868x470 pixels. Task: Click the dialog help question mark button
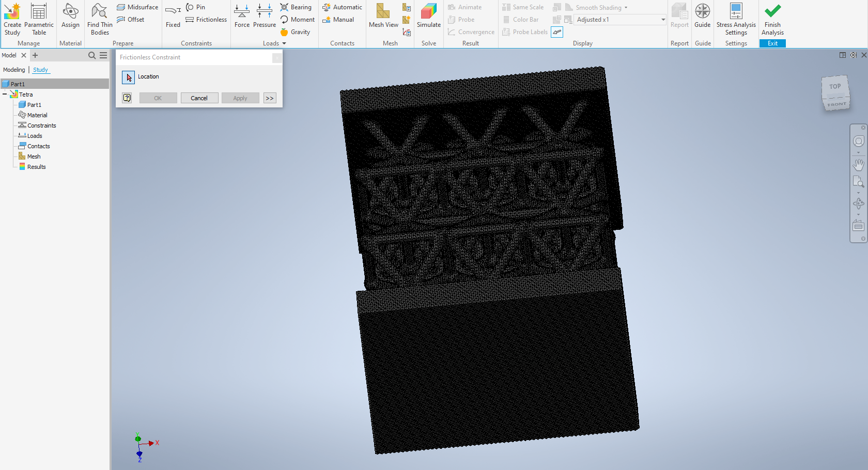[127, 98]
